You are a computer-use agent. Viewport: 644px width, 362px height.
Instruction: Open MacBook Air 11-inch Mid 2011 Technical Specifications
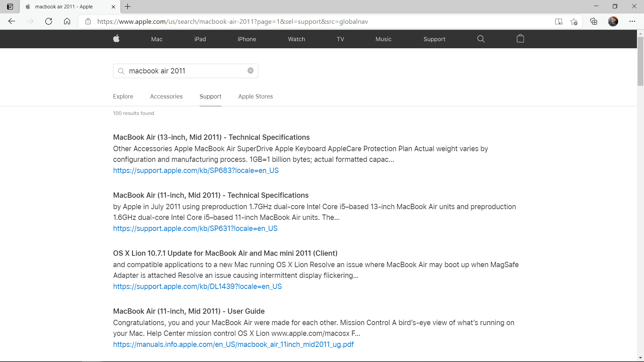211,195
